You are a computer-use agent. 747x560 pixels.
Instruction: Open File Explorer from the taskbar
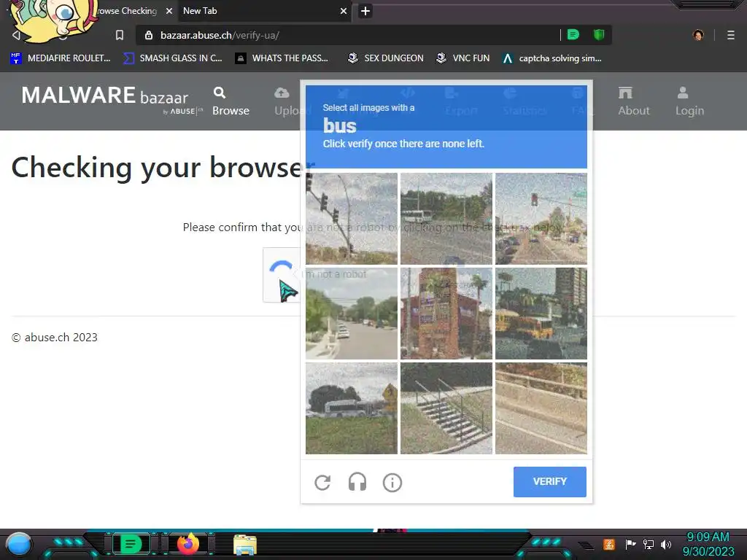coord(245,545)
